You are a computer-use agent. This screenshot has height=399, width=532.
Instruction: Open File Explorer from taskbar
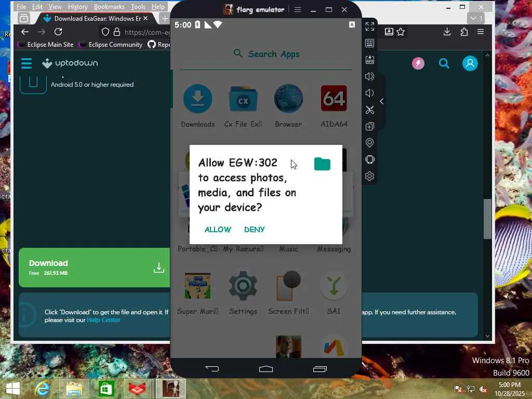tap(74, 389)
